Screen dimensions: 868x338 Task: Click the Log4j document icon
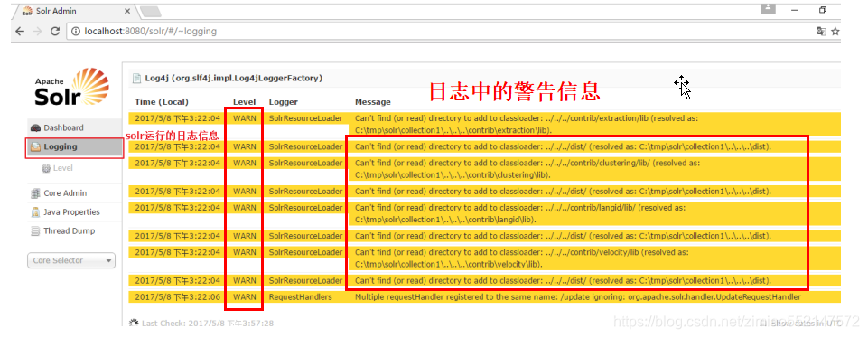[136, 79]
